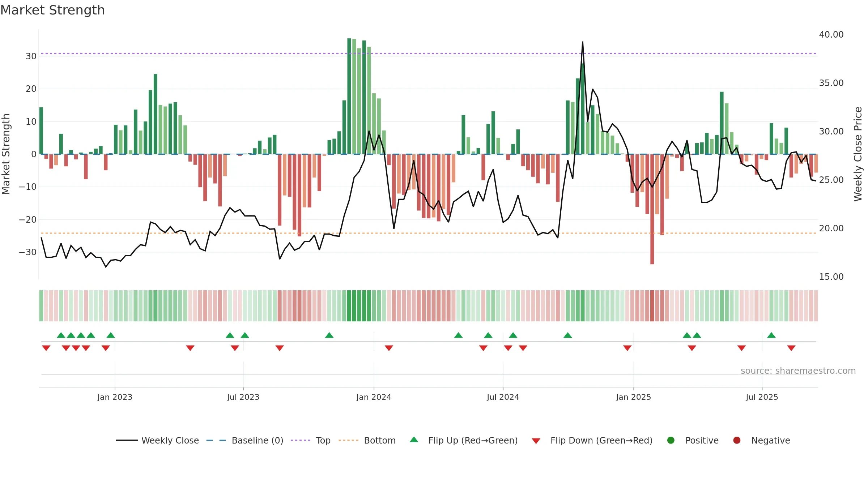Click the orange dotted Bottom legend line

coord(348,440)
